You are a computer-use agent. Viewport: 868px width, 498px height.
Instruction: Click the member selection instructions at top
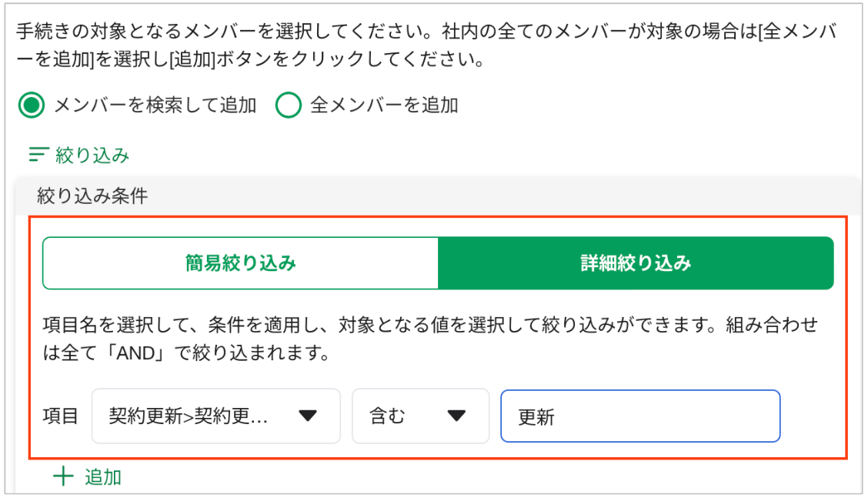[x=426, y=45]
